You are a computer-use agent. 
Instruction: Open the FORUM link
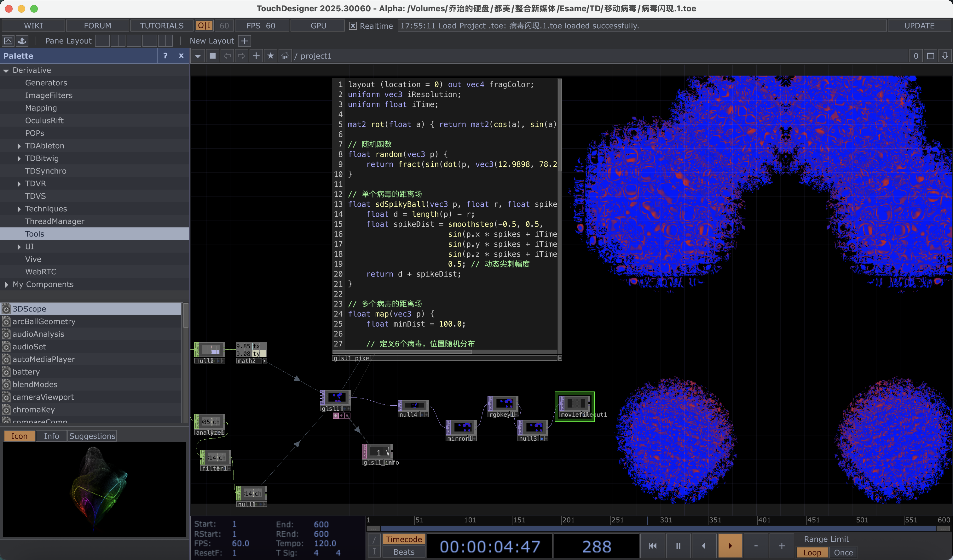click(98, 26)
